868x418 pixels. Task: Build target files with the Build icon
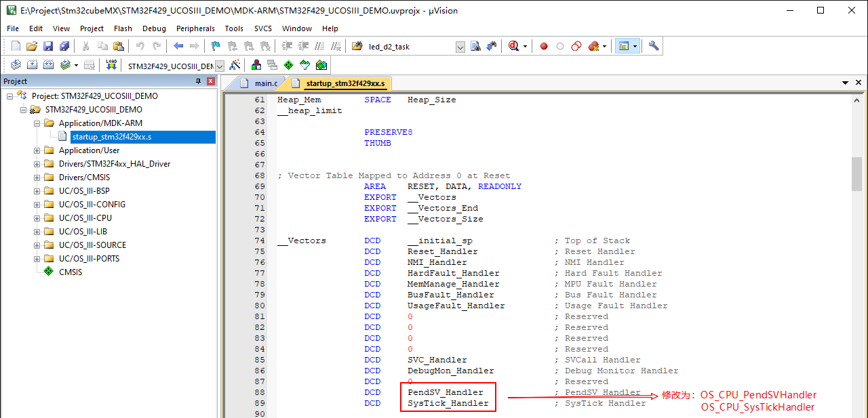coord(32,65)
